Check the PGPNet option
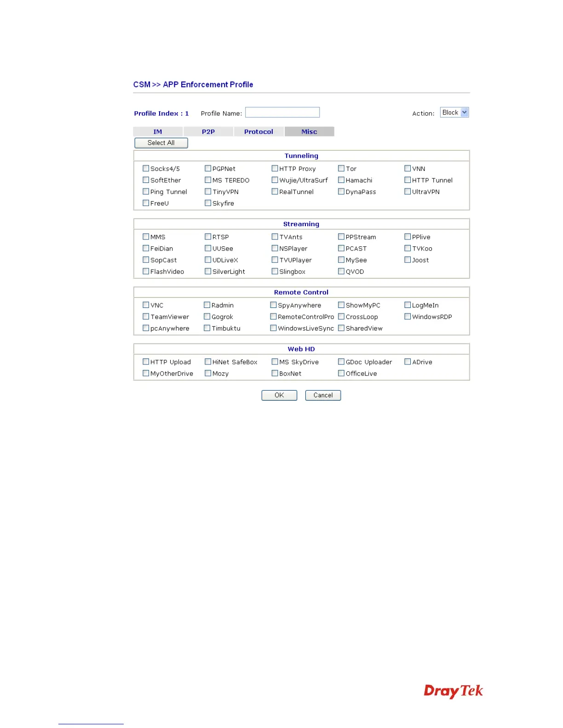This screenshot has width=563, height=728. point(208,169)
